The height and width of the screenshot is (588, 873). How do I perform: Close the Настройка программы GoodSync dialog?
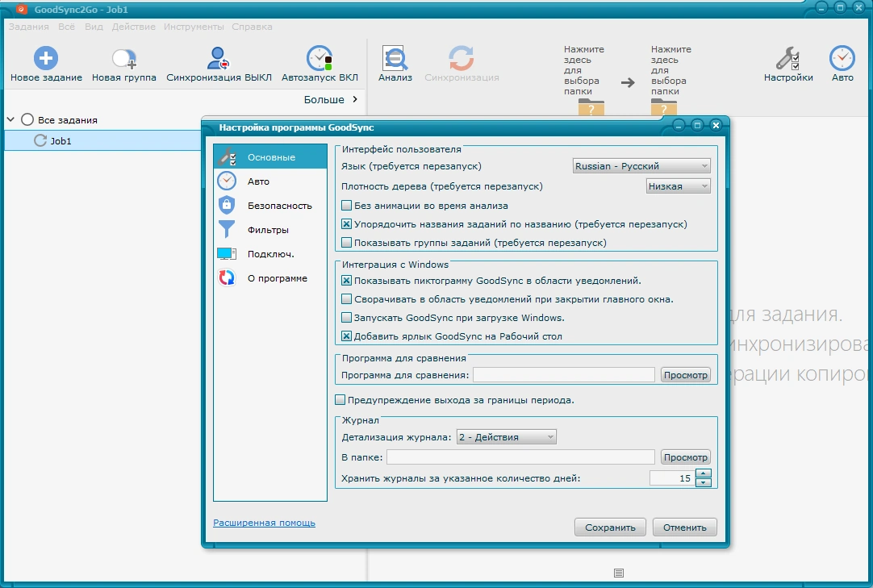pos(716,125)
